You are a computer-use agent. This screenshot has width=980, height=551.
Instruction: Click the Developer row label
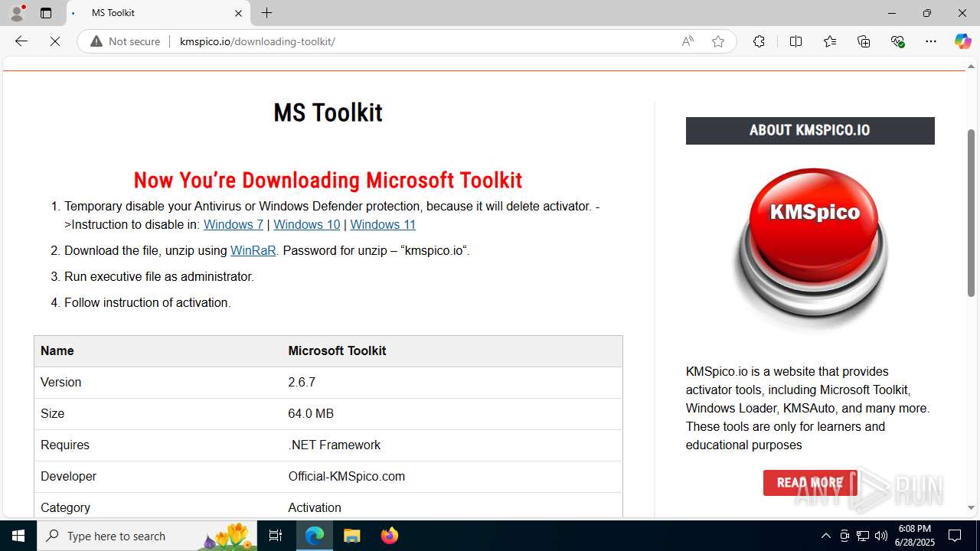tap(68, 476)
